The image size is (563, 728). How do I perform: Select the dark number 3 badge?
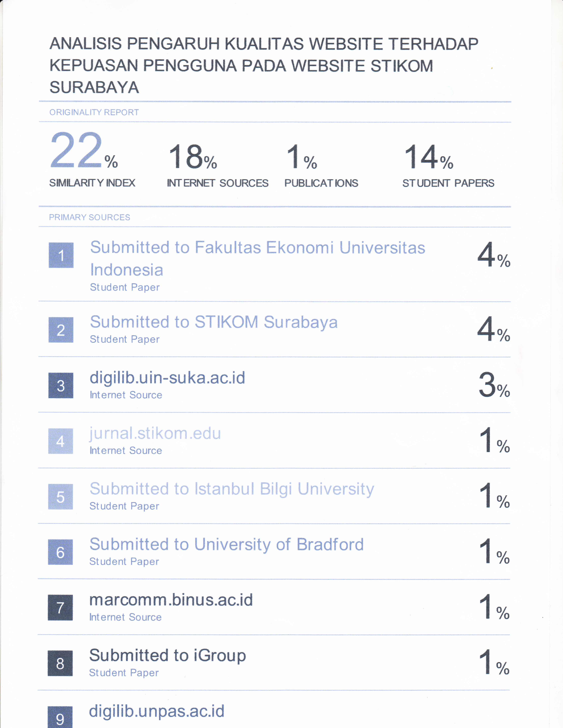pyautogui.click(x=61, y=385)
